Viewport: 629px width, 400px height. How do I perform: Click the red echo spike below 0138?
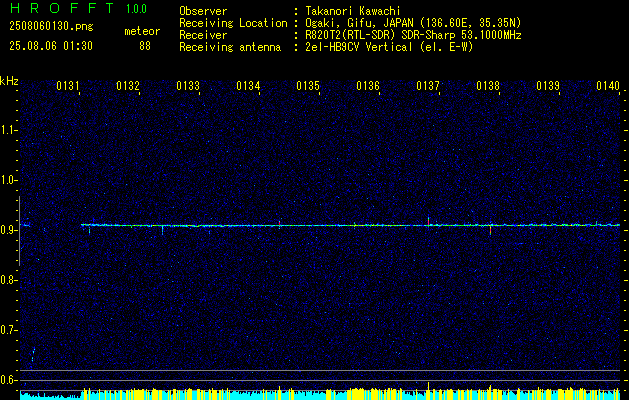coord(491,230)
